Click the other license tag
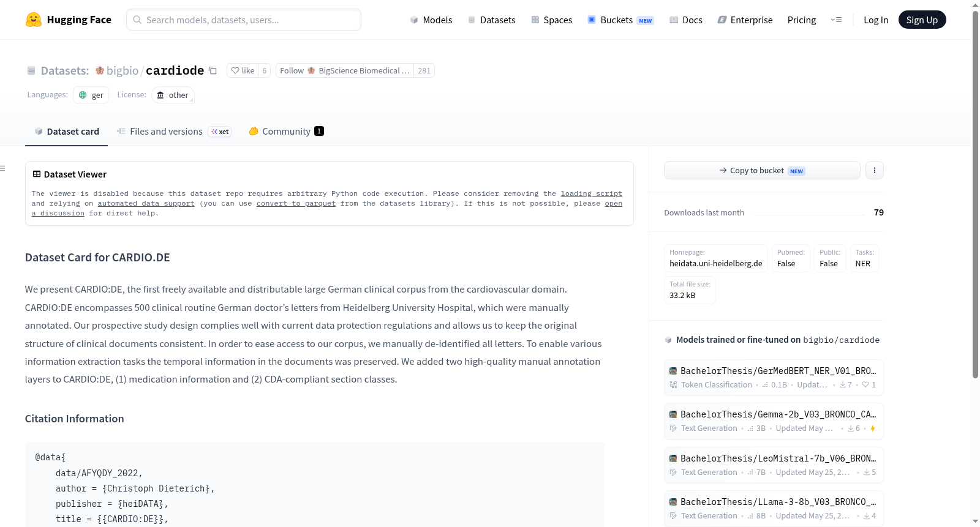The height and width of the screenshot is (527, 980). [x=173, y=95]
